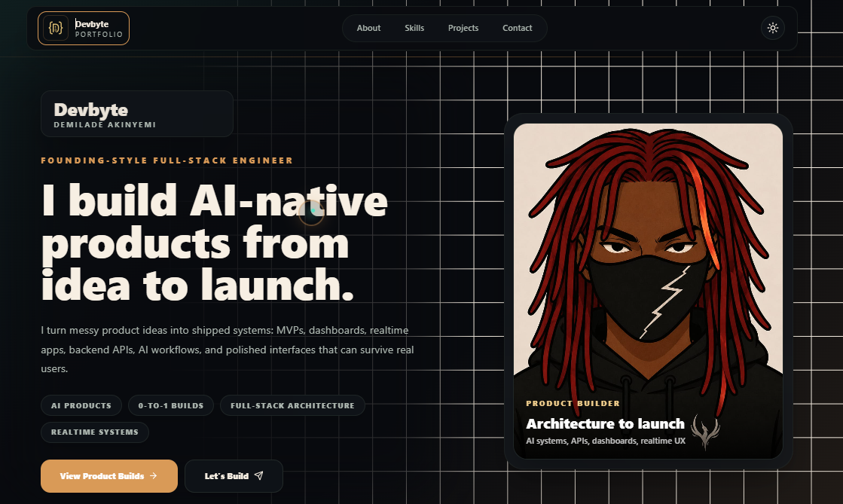Select the REALTIME SYSTEMS tag pill
Viewport: 843px width, 504px height.
[x=95, y=432]
